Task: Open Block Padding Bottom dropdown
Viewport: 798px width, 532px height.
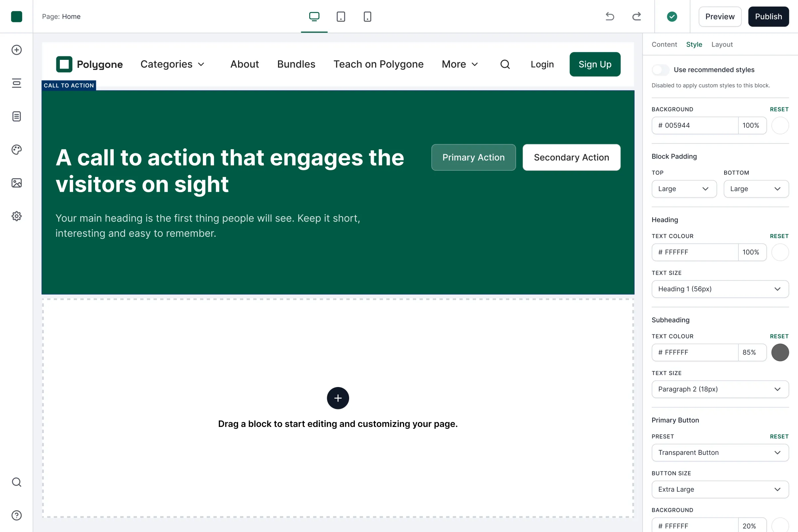Action: pos(756,189)
